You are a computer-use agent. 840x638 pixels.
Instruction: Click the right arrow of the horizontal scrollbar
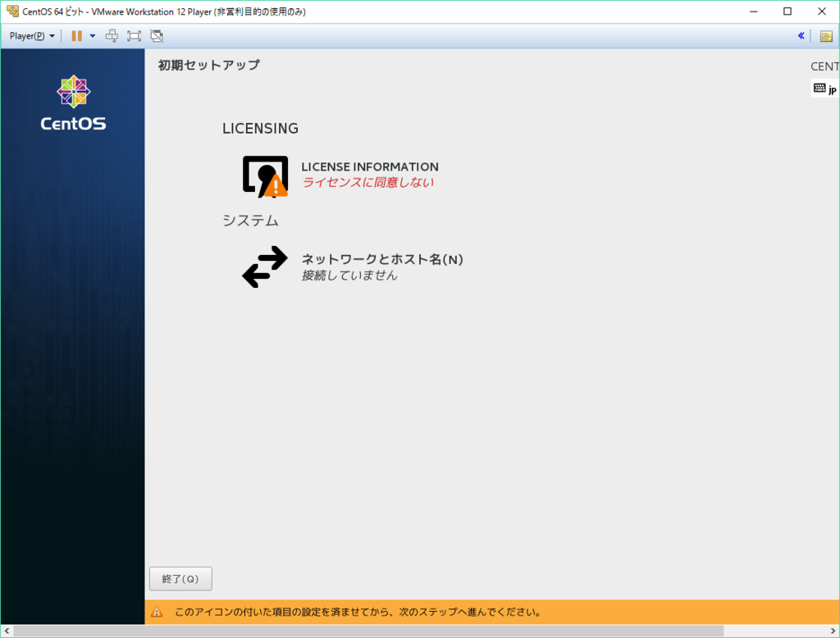click(833, 631)
